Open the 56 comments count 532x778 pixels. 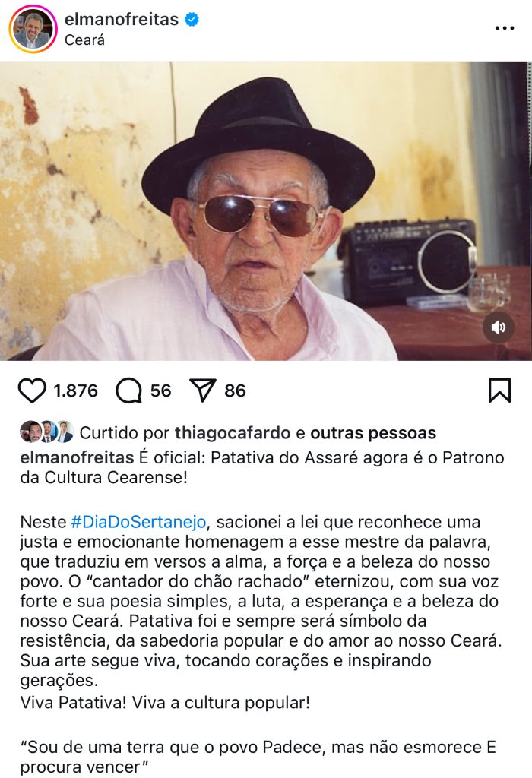coord(161,391)
